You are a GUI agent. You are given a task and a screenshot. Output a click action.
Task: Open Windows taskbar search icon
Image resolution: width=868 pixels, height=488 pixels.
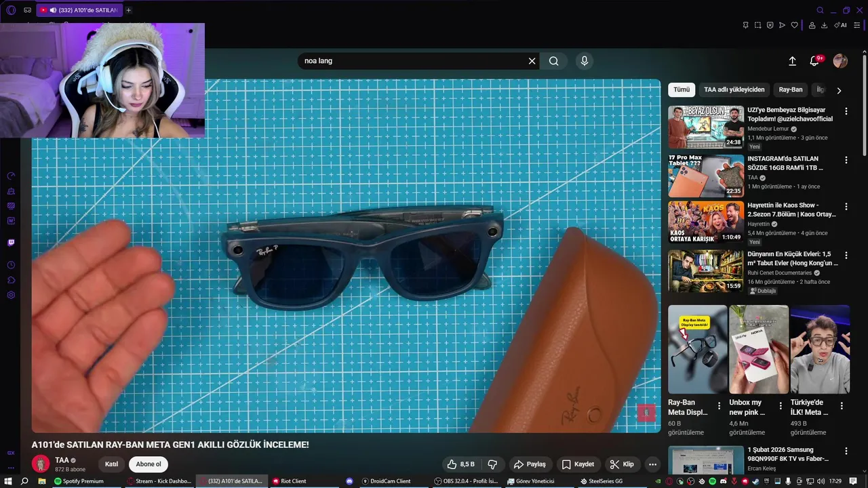tap(24, 481)
